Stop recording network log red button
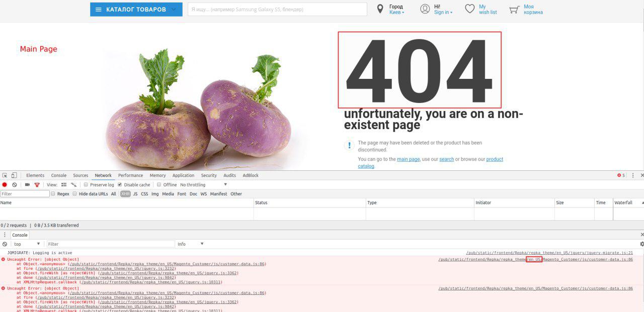The image size is (644, 312). point(5,185)
